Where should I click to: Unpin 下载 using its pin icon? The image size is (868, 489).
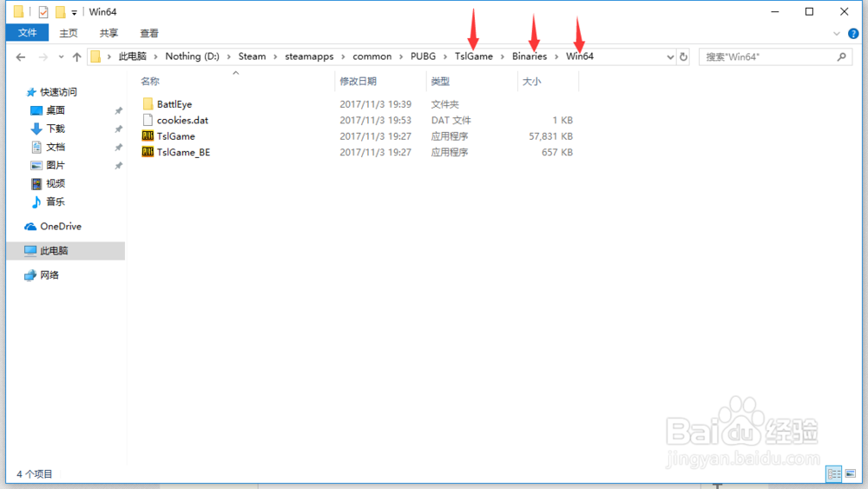(x=118, y=129)
